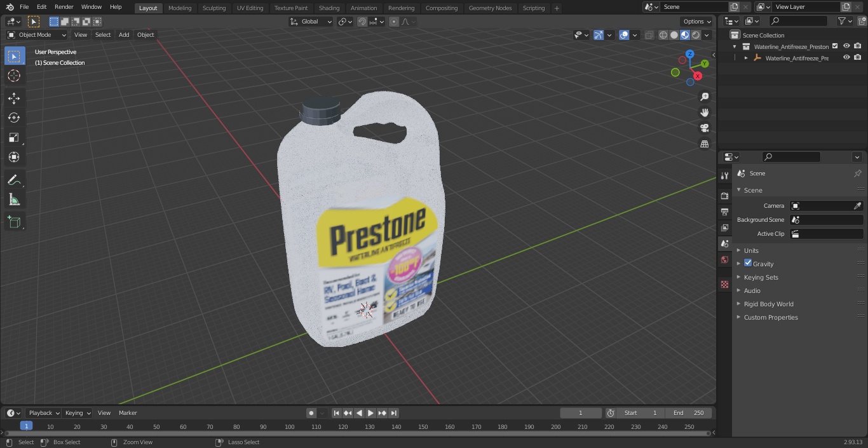Activate the Move tool
Image resolution: width=868 pixels, height=448 pixels.
click(x=14, y=98)
